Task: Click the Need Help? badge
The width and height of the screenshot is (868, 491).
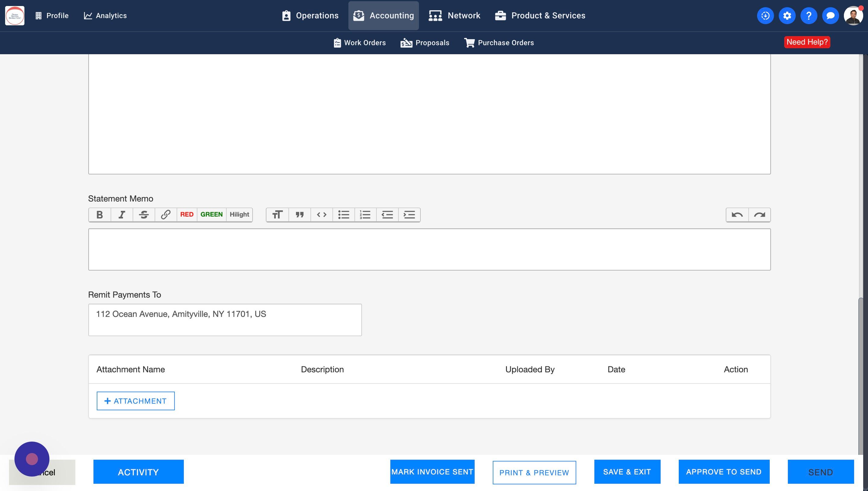Action: tap(807, 42)
